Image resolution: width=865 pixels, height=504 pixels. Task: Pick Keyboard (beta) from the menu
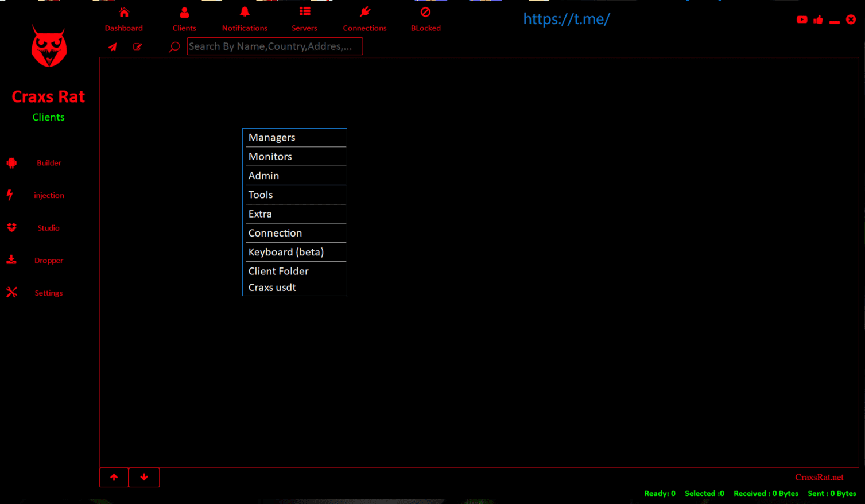pyautogui.click(x=295, y=252)
